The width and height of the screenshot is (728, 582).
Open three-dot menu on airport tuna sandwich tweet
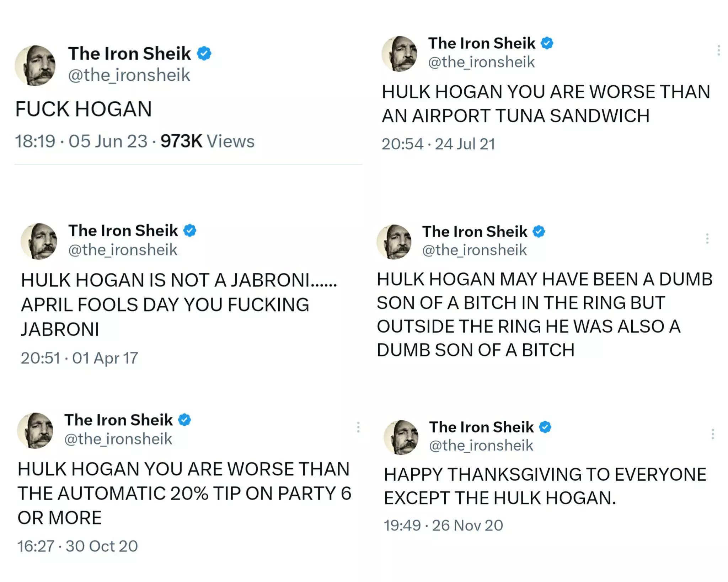pos(719,50)
